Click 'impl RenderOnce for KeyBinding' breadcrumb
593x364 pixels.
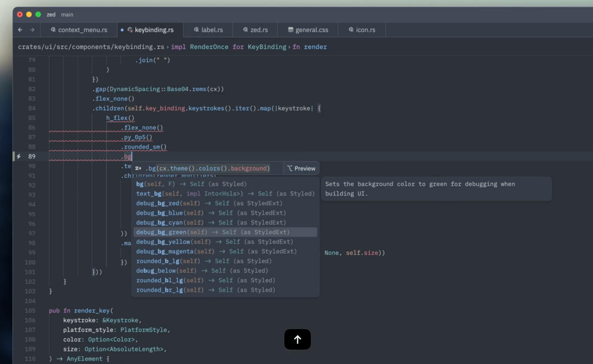pos(229,47)
